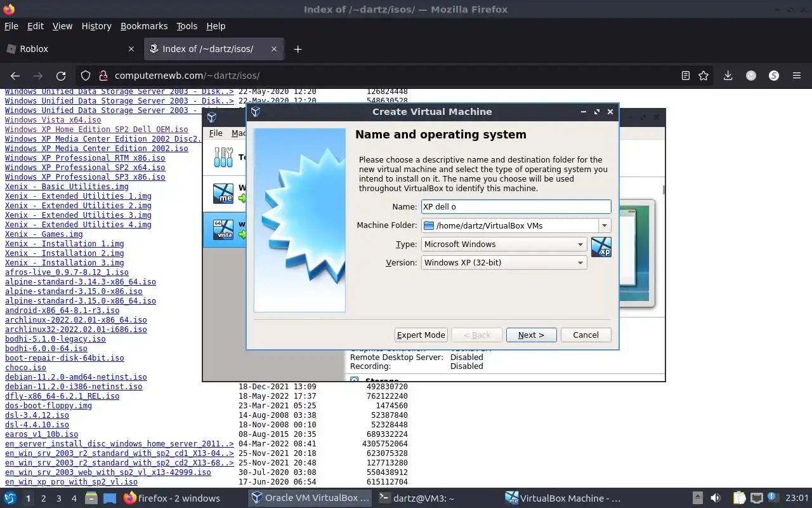Image resolution: width=812 pixels, height=508 pixels.
Task: Open the Firefox Tools menu
Action: (187, 26)
